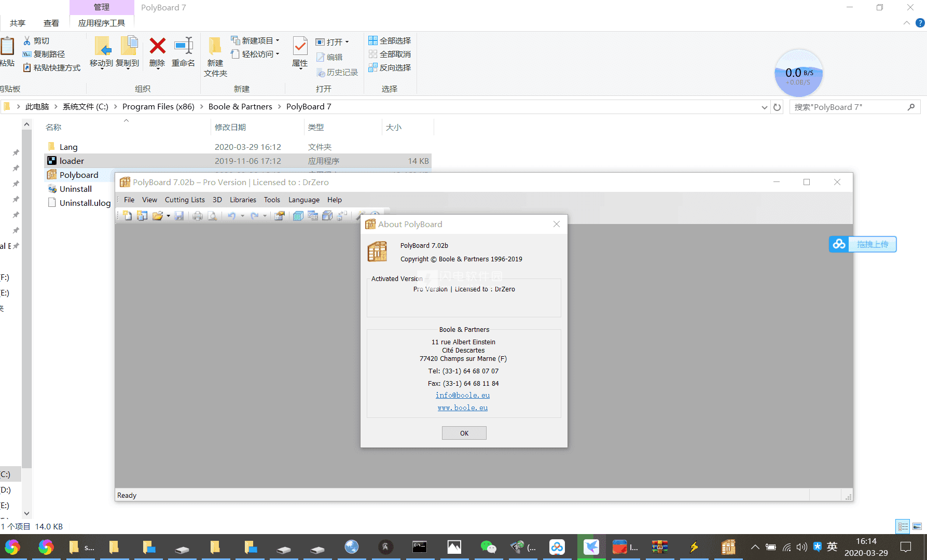Screen dimensions: 927x560
Task: Click the 3D/2D view switch icon
Action: pos(312,216)
